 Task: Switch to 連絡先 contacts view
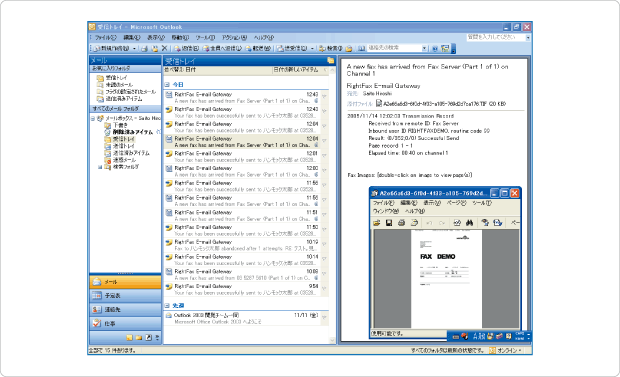(x=125, y=310)
